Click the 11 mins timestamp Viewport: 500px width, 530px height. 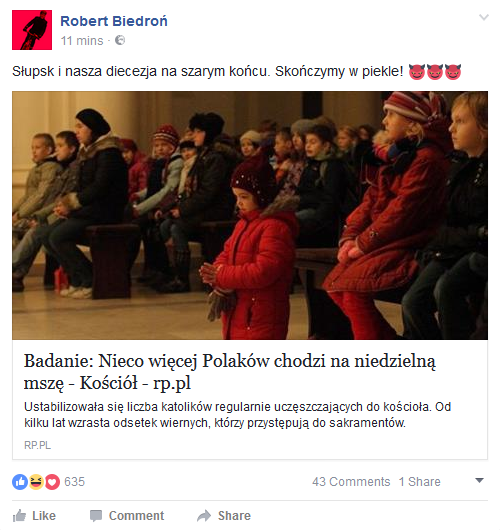click(x=82, y=41)
